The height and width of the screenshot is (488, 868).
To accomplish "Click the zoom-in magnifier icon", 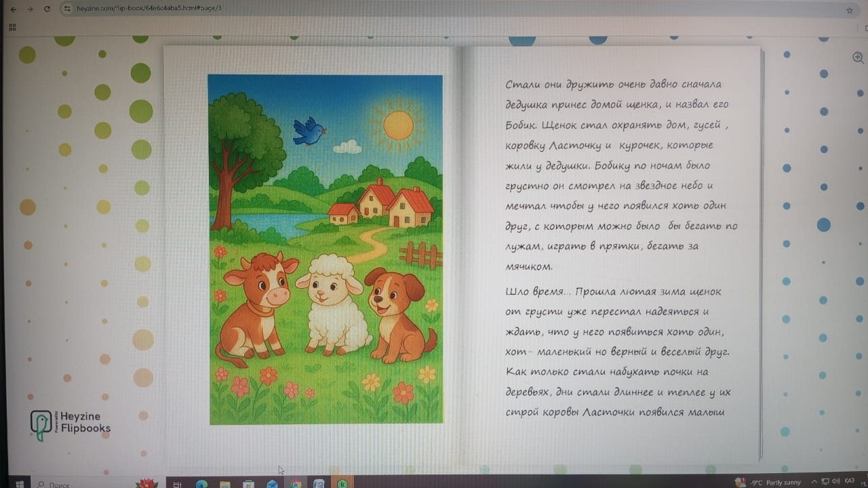I will (x=857, y=58).
